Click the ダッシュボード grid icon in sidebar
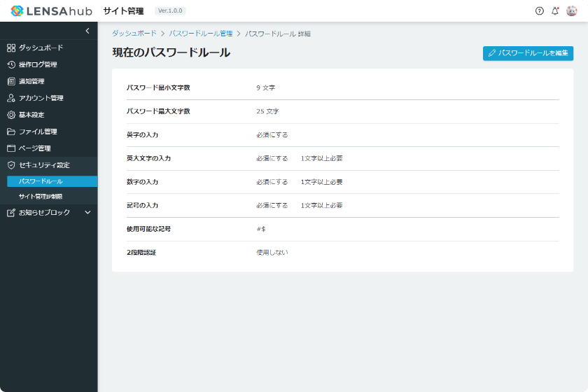Viewport: 588px width, 392px height. point(11,48)
